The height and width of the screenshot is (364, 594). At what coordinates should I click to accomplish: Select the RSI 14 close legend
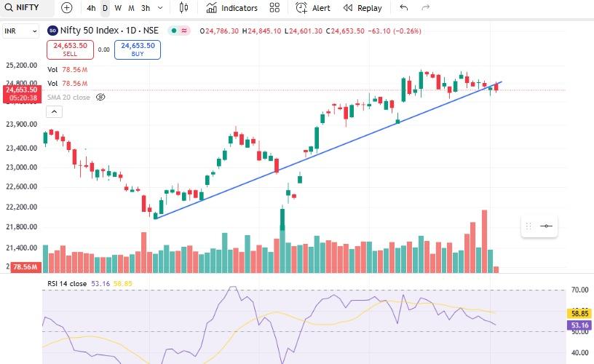67,284
